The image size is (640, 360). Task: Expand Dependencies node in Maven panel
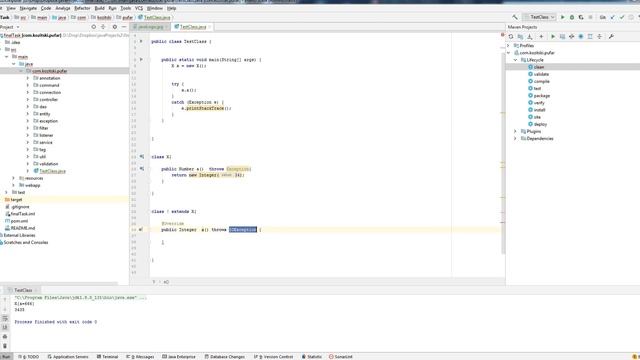coord(516,138)
